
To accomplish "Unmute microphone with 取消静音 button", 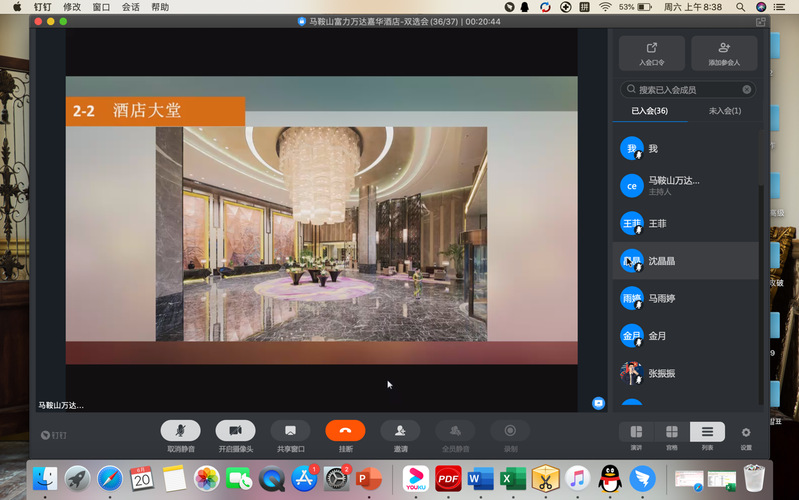I will coord(180,430).
